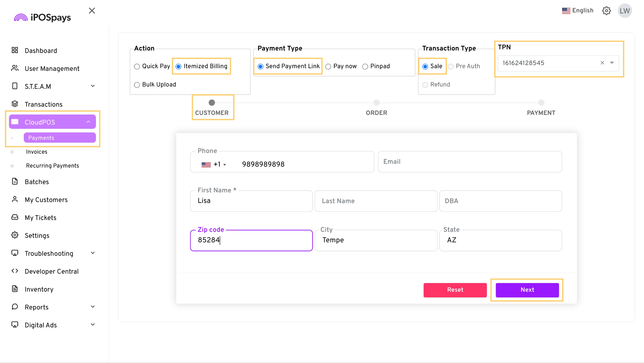Click the Transactions layers icon
Image resolution: width=644 pixels, height=363 pixels.
[x=15, y=104]
